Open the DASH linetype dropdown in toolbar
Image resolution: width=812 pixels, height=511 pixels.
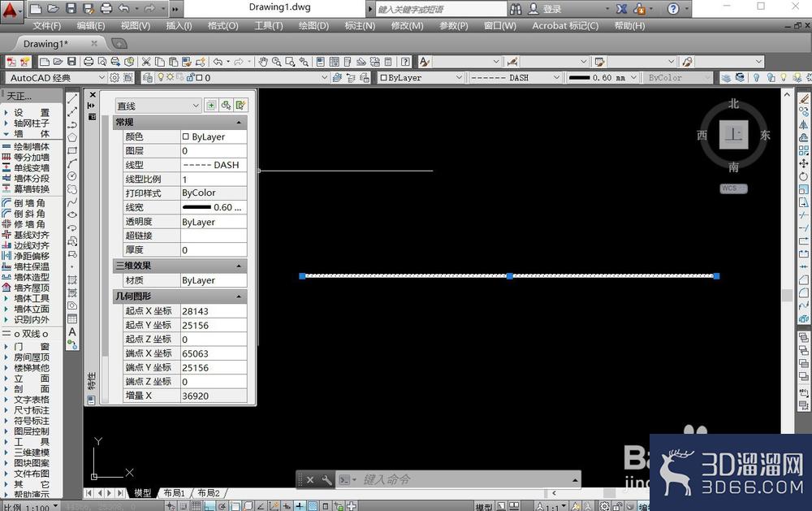(x=556, y=78)
